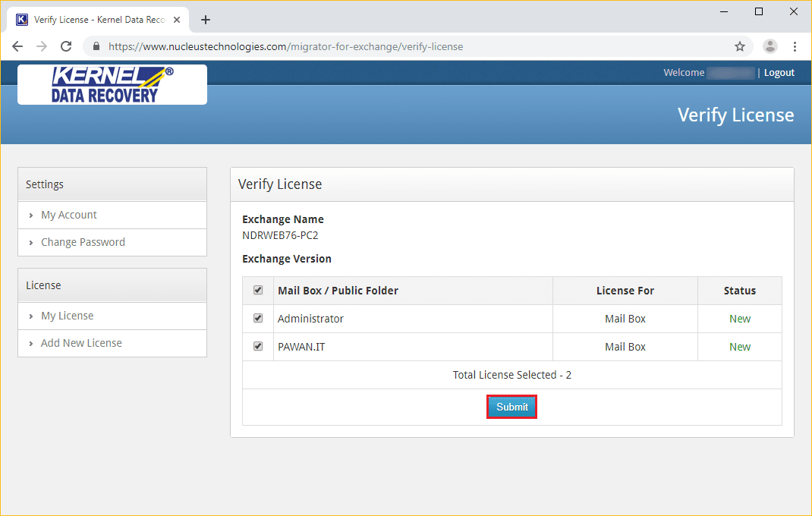Go back with the browser back arrow

(x=17, y=46)
